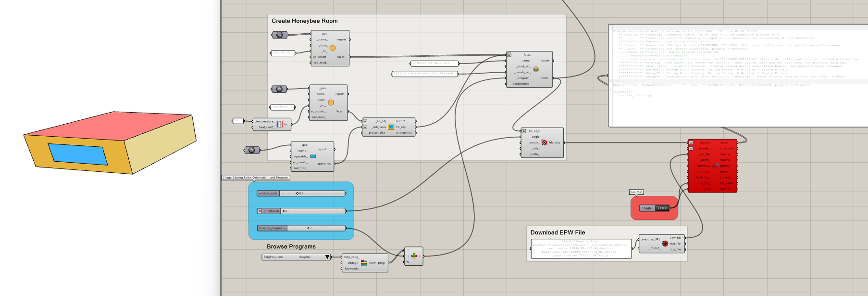Click the Hospital Shoe Box text panel
The image size is (868, 296).
(x=434, y=64)
